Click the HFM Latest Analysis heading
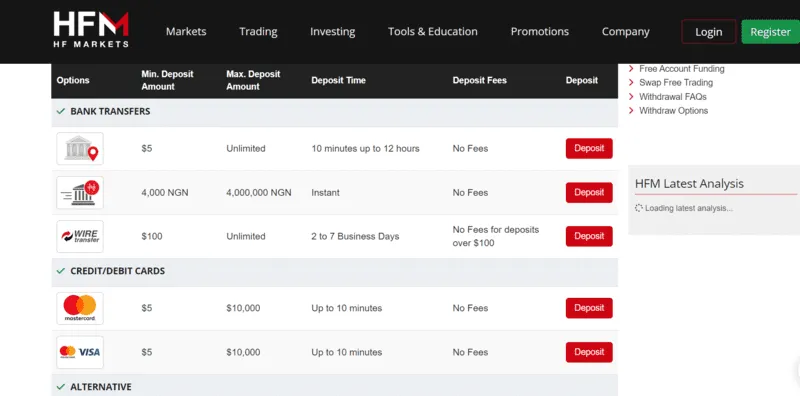The image size is (800, 396). click(689, 184)
